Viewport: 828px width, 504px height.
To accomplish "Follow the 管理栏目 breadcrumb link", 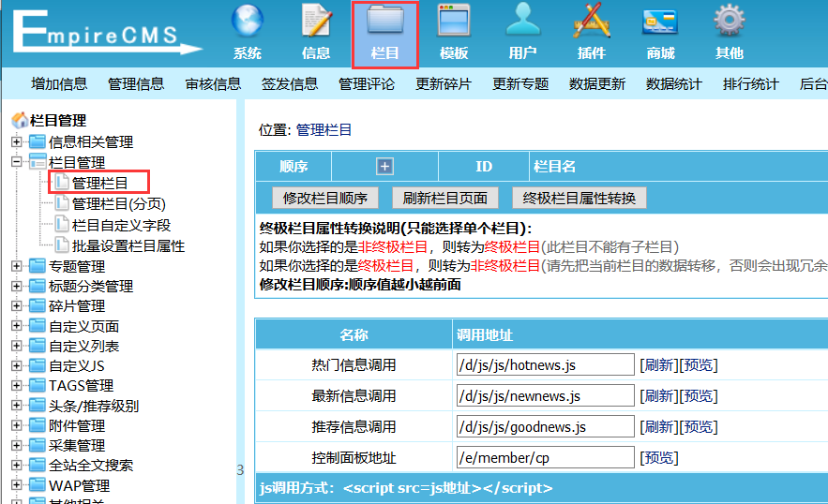I will coord(324,130).
